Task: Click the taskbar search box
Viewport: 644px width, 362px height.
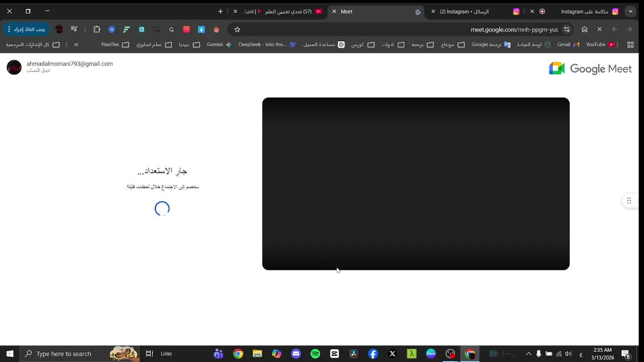Action: coord(80,353)
